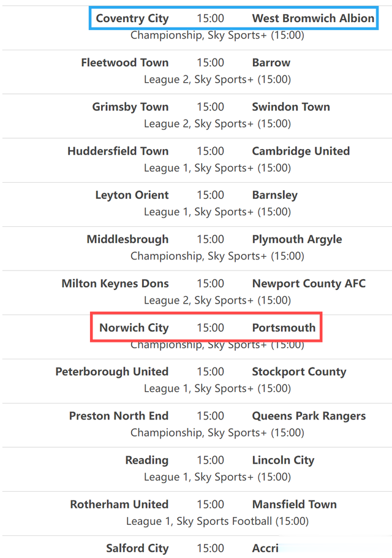Select West Bromwich Albion team name
Image resolution: width=392 pixels, height=558 pixels.
pyautogui.click(x=313, y=18)
